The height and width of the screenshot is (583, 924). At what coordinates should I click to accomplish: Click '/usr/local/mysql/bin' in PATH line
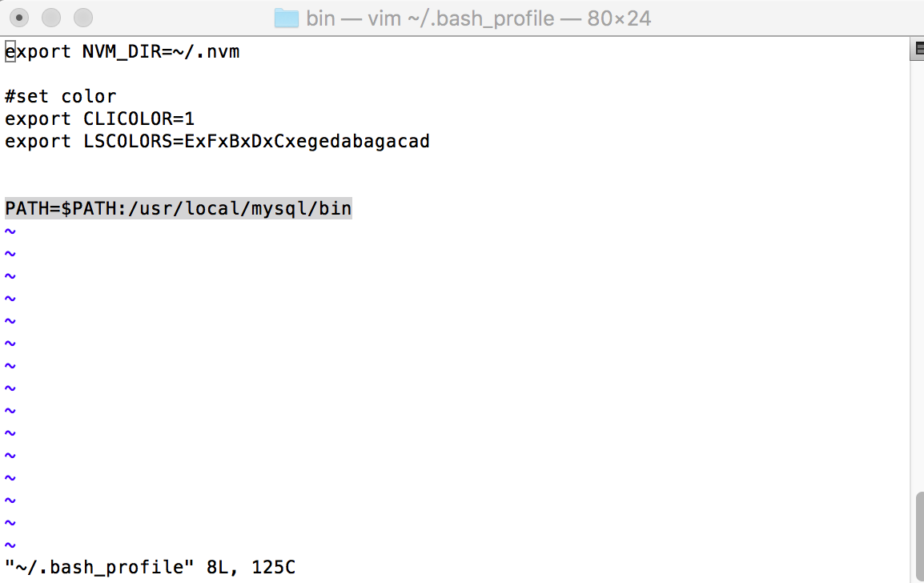[239, 208]
